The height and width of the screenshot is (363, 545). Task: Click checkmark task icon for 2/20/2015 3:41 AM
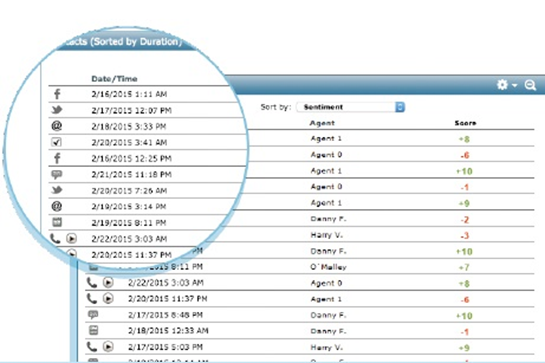[56, 142]
